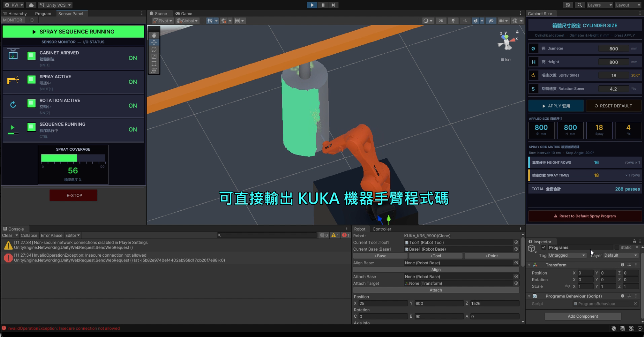This screenshot has height=337, width=644.
Task: Click the scene effects layers icon
Action: pyautogui.click(x=475, y=21)
